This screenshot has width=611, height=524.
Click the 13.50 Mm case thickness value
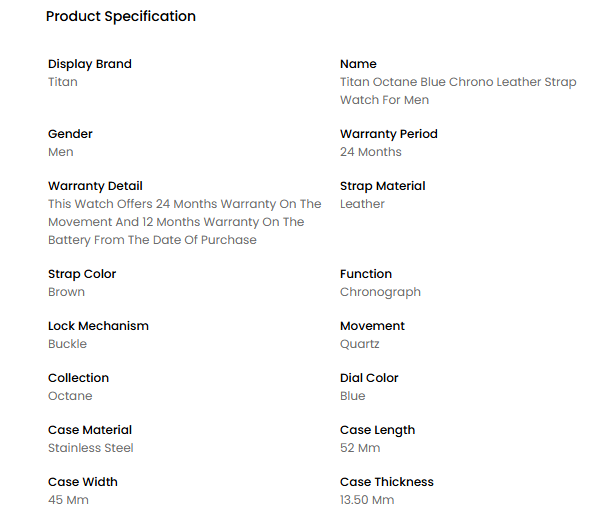pos(367,500)
